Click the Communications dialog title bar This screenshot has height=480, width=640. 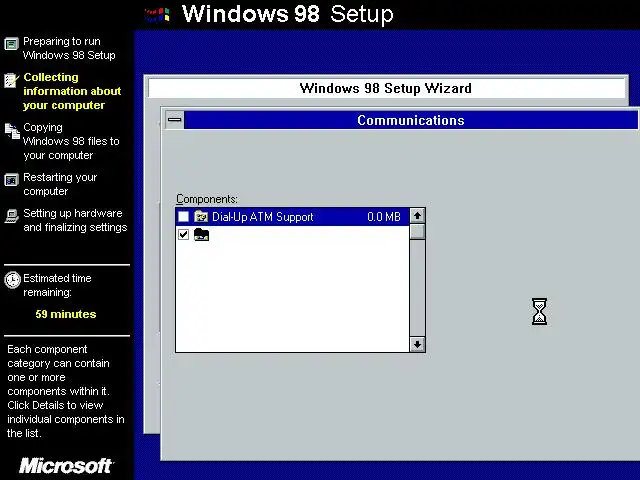coord(411,120)
